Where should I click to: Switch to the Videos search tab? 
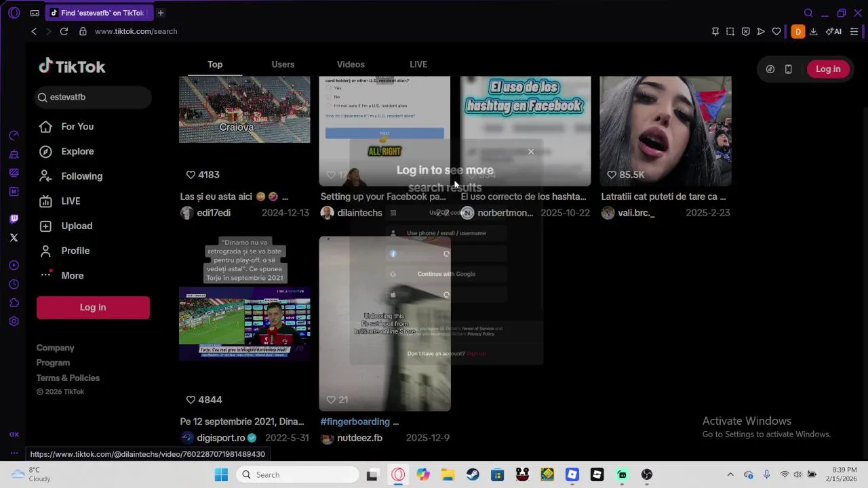[x=351, y=64]
